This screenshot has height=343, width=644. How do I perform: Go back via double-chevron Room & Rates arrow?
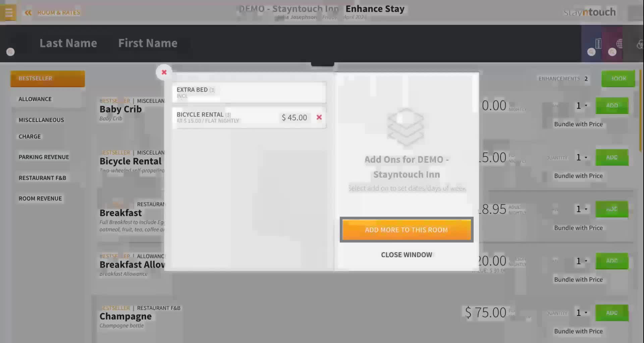tap(28, 13)
